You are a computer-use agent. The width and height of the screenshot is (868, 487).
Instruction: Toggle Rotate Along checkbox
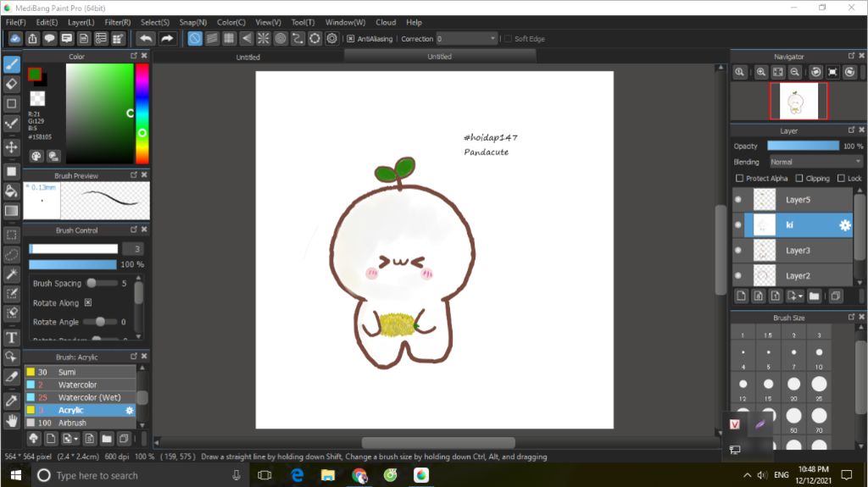88,302
